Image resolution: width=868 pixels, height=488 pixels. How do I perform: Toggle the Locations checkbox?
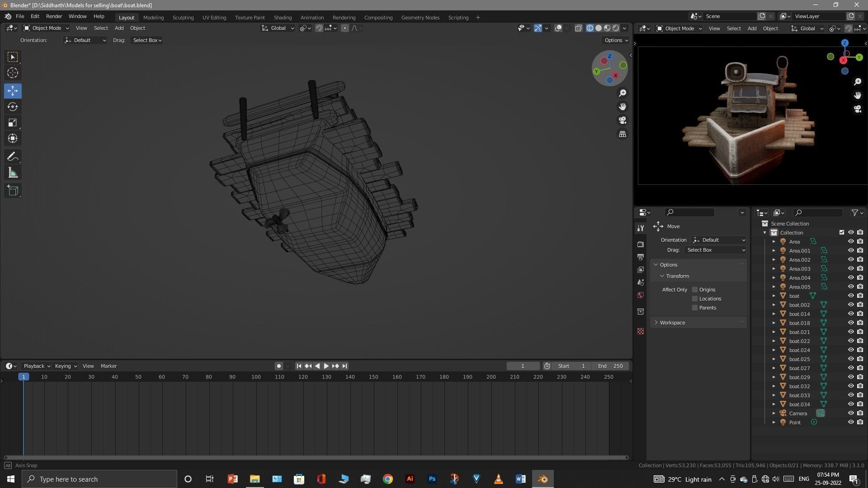pos(695,299)
